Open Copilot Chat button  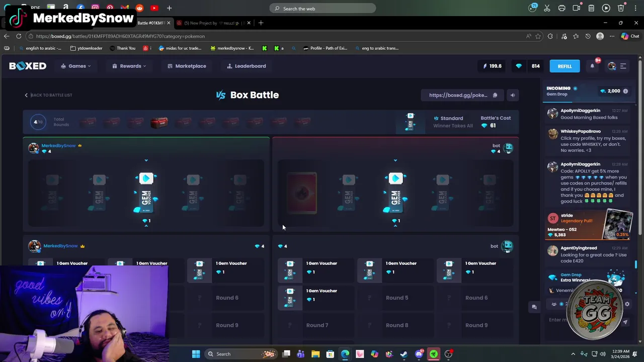(x=630, y=36)
